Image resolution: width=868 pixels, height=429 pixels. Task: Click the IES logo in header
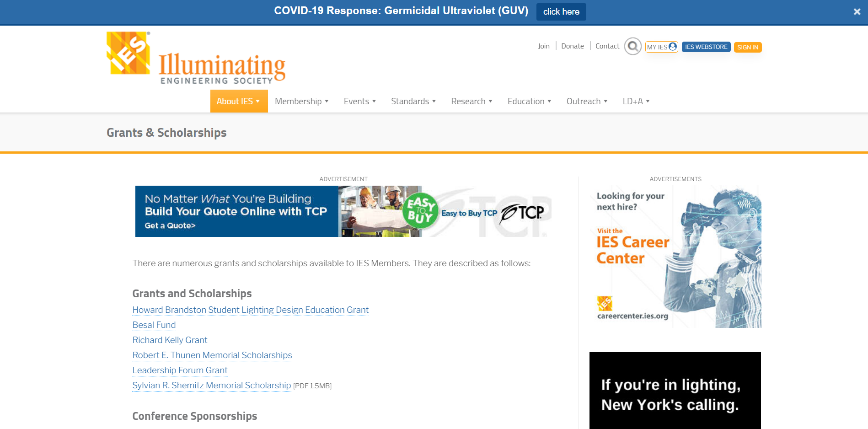tap(196, 58)
